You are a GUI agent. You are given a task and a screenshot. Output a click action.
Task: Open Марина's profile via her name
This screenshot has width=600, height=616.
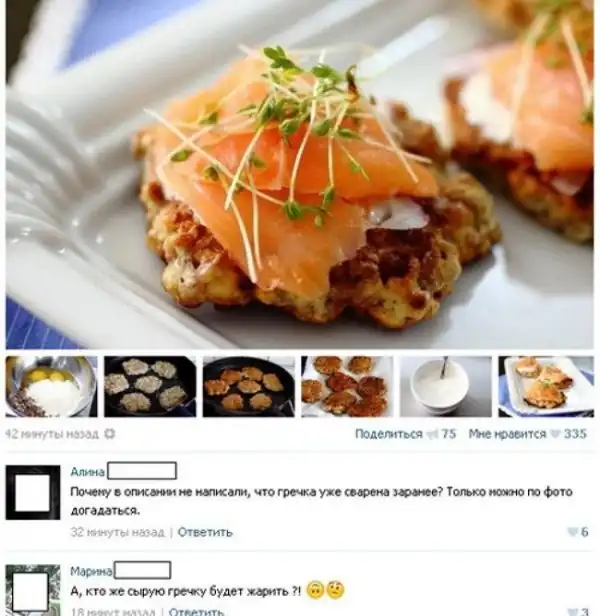pos(92,571)
